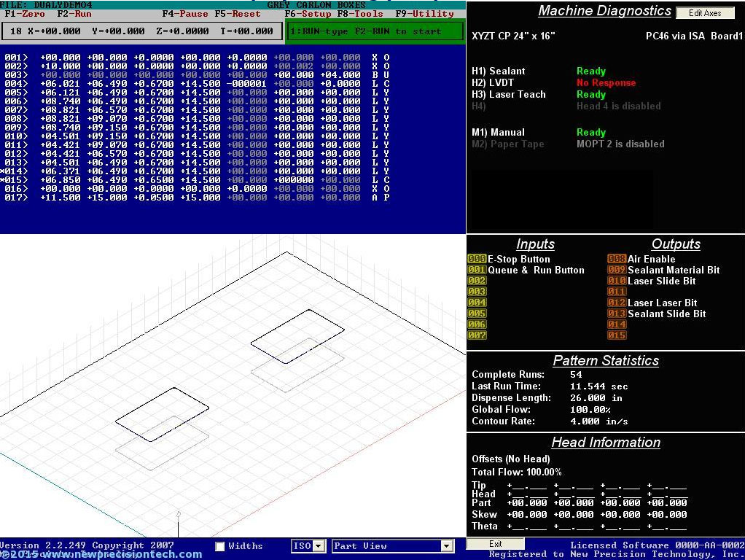Click H1) Sealant head entry
Image resolution: width=745 pixels, height=560 pixels.
tap(499, 71)
